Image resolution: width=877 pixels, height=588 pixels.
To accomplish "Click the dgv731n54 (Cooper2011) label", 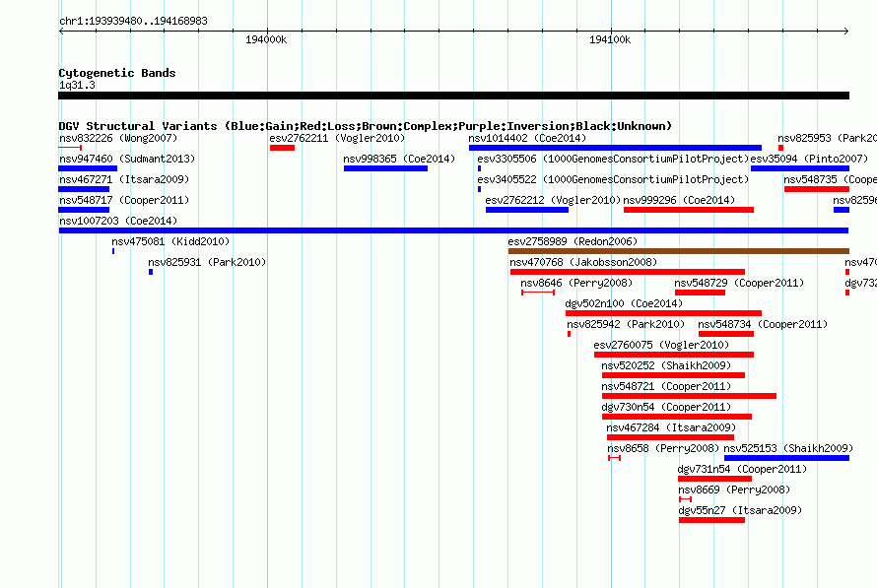I will click(x=742, y=469).
